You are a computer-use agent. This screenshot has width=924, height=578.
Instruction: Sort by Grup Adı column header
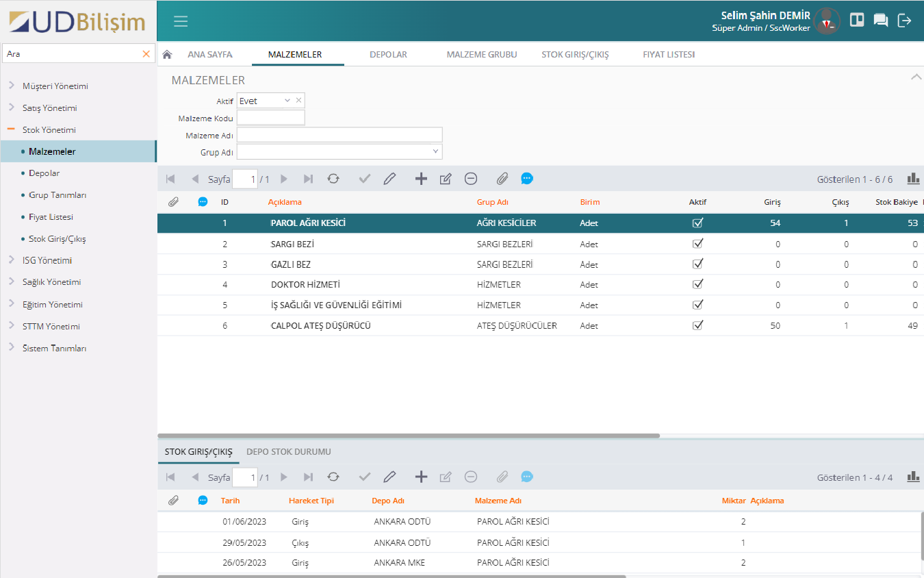(492, 202)
